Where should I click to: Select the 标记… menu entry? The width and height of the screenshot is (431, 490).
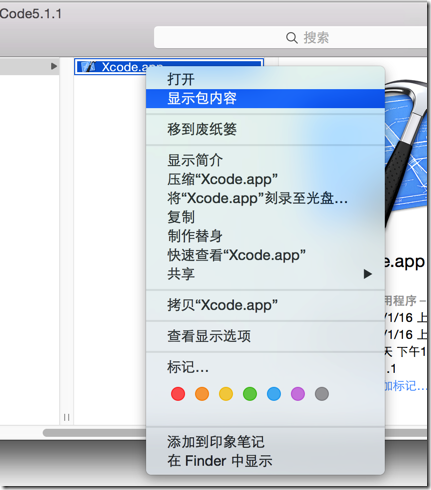coord(265,367)
